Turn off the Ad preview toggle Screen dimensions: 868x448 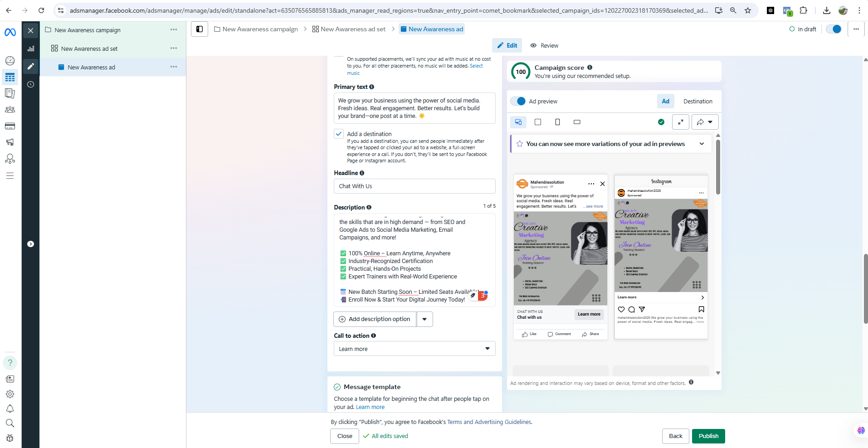tap(518, 101)
